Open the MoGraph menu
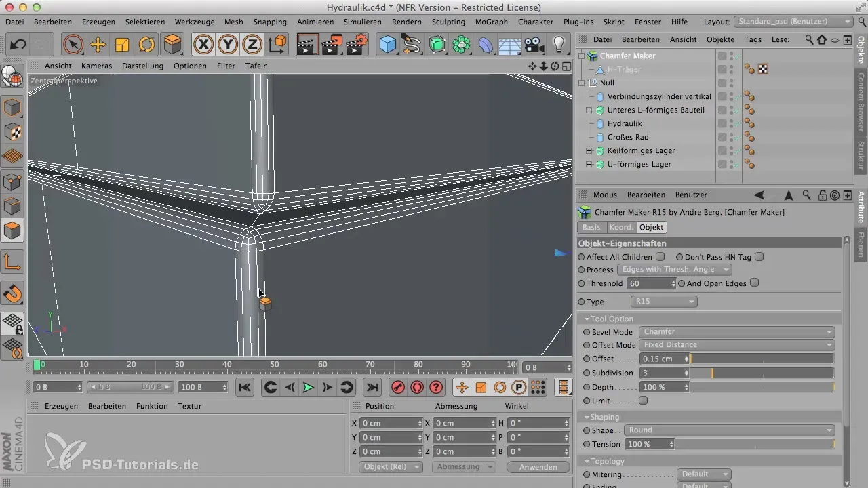The width and height of the screenshot is (868, 488). (490, 22)
